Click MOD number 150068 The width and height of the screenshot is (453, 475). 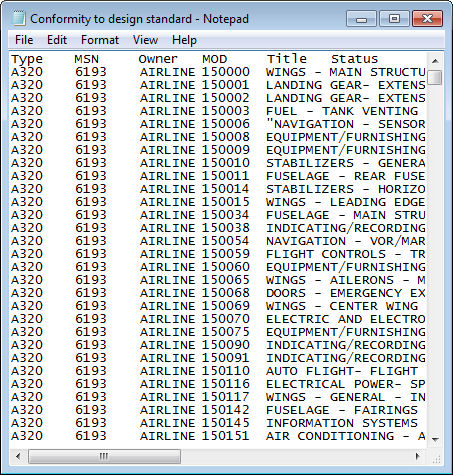[226, 293]
